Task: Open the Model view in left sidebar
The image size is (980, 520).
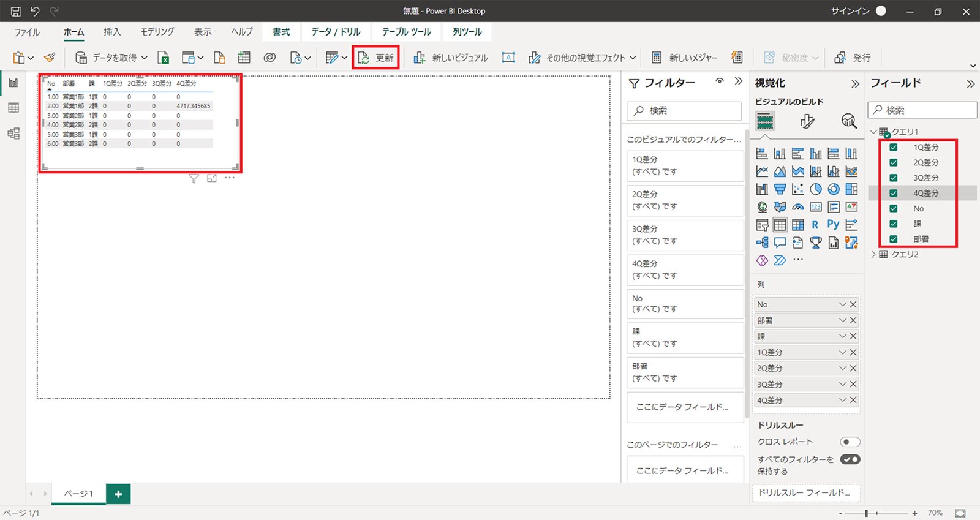Action: tap(13, 134)
